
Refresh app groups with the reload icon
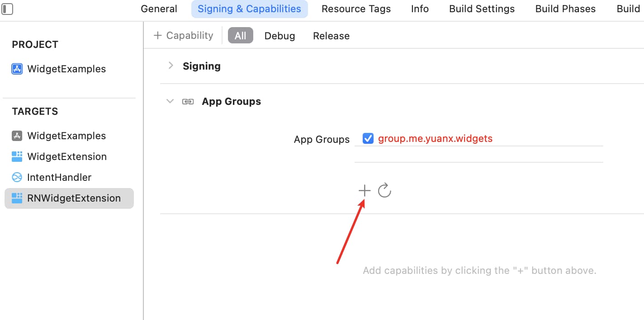tap(384, 190)
